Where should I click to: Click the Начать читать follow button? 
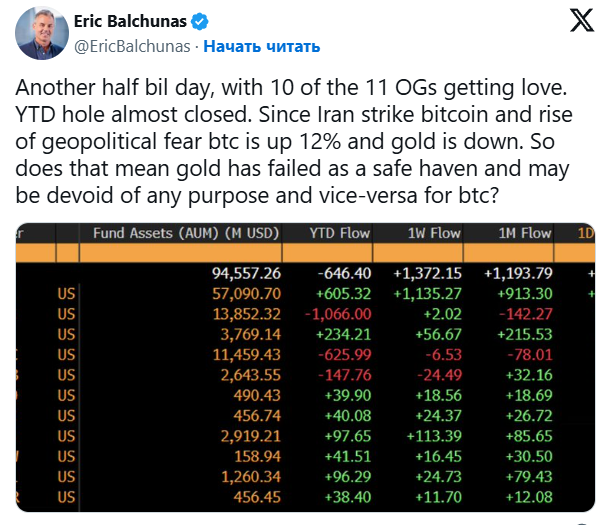[x=262, y=46]
